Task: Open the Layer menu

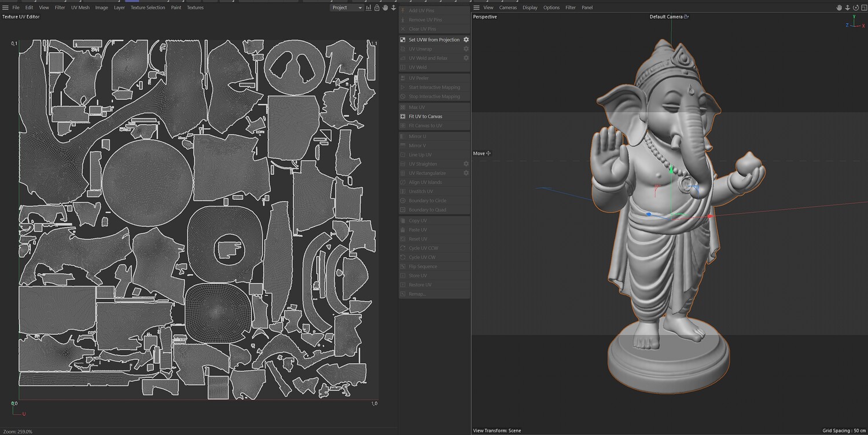Action: 119,8
